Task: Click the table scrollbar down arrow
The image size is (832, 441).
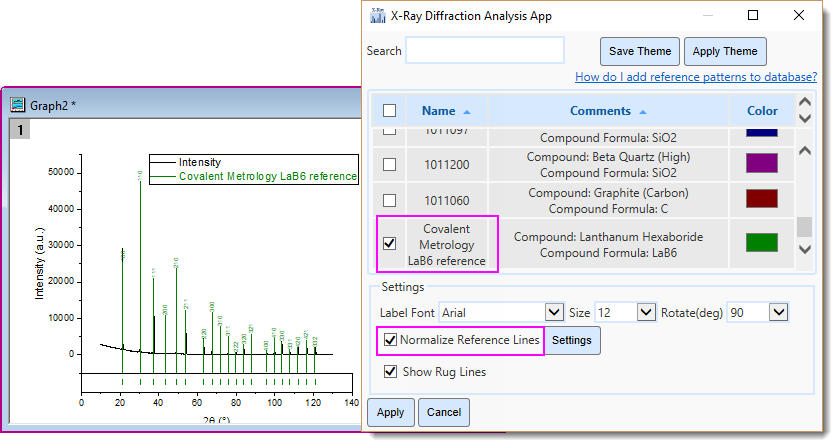Action: pos(804,249)
